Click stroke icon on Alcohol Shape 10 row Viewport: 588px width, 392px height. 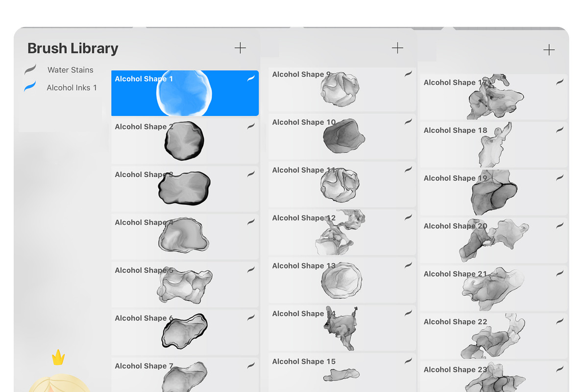coord(408,122)
